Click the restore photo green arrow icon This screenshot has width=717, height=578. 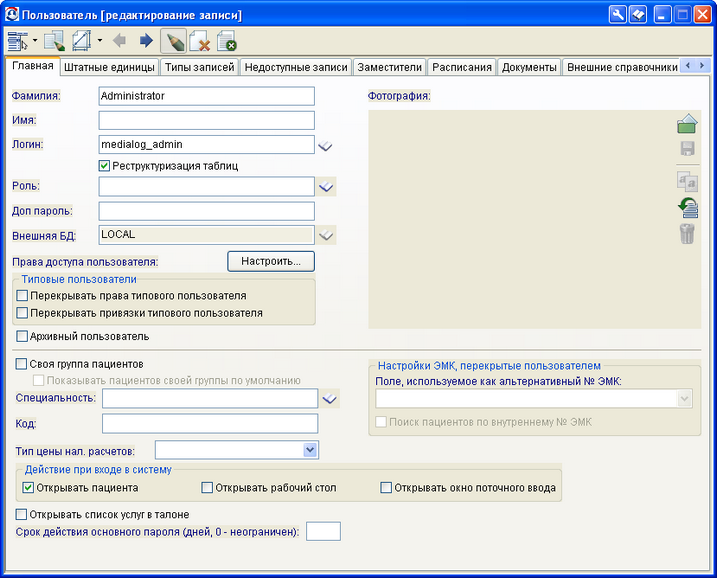point(687,208)
